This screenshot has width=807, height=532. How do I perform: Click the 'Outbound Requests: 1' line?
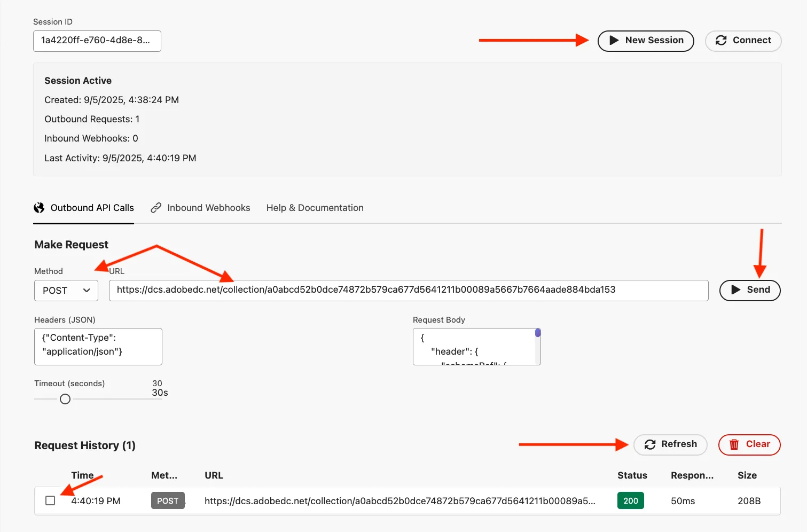(x=92, y=119)
